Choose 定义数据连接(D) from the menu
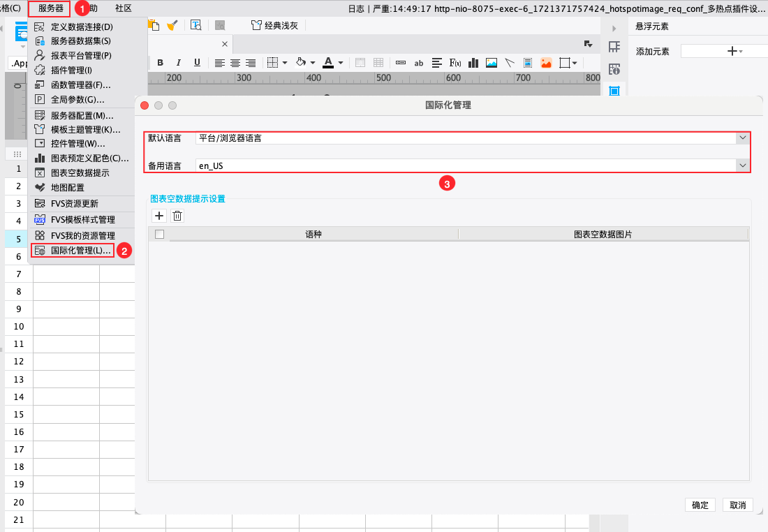The width and height of the screenshot is (768, 532). (x=81, y=27)
